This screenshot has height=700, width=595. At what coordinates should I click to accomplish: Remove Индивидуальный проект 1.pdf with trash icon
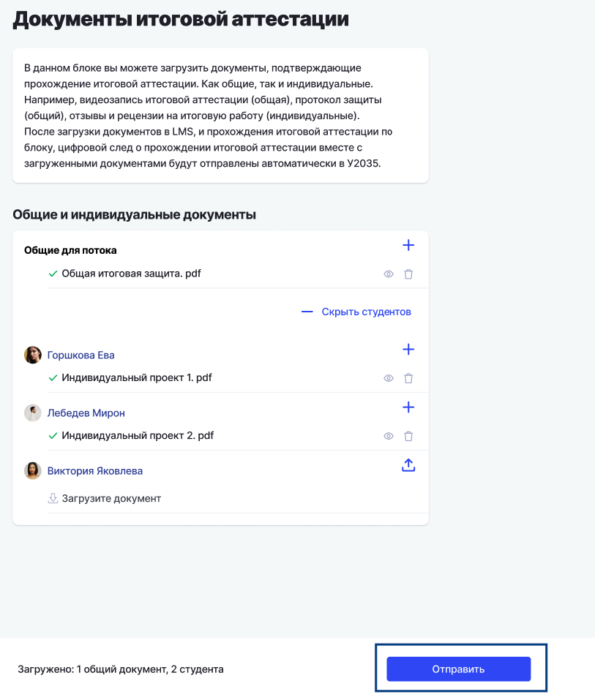pyautogui.click(x=408, y=378)
